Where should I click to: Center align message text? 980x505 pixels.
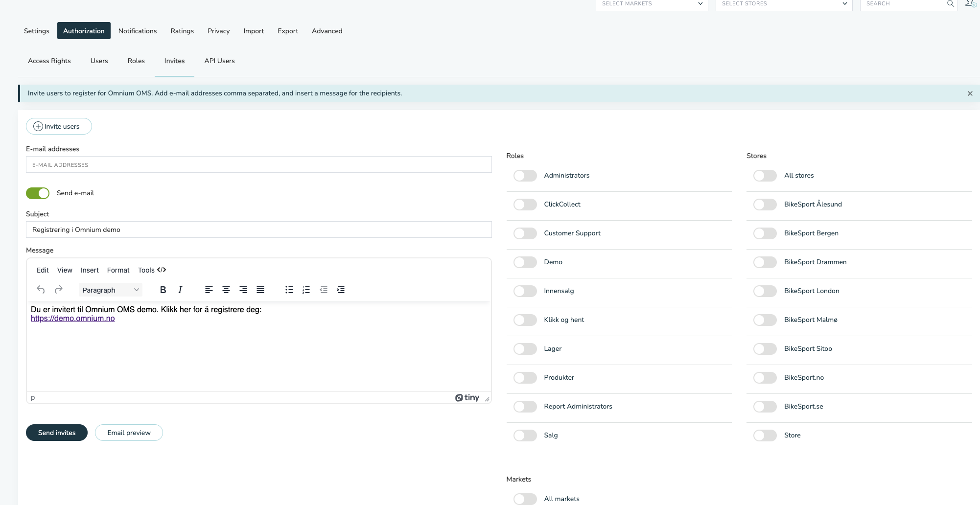[226, 290]
